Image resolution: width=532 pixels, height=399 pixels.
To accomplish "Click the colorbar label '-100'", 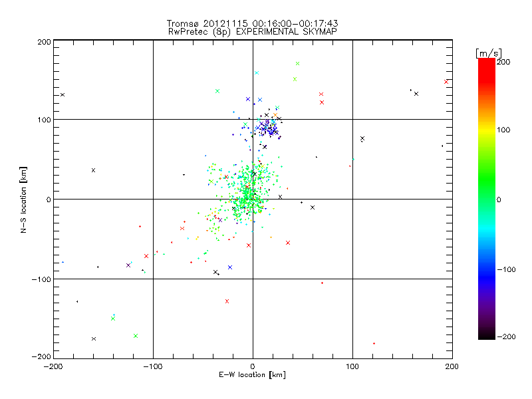I will 506,270.
